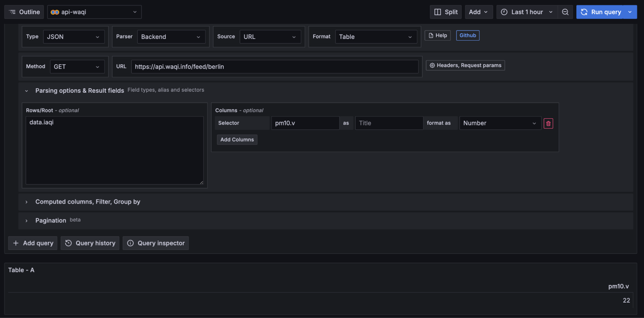Image resolution: width=644 pixels, height=318 pixels.
Task: Open Query inspector via info icon
Action: 130,243
